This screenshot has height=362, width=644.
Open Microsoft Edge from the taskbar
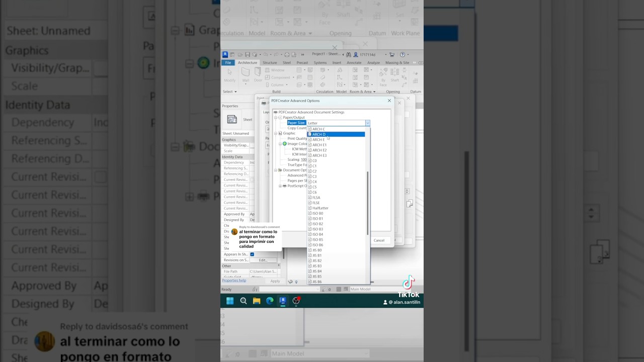(270, 301)
